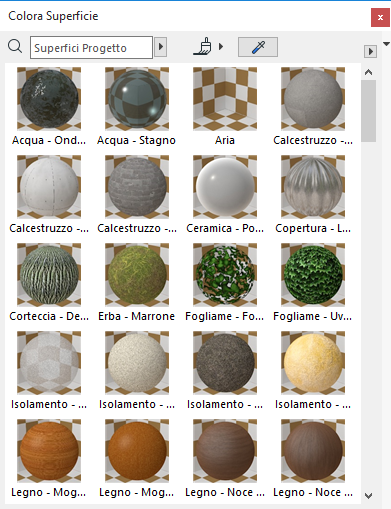This screenshot has height=509, width=391.
Task: Expand the paint brush options arrow
Action: [221, 47]
